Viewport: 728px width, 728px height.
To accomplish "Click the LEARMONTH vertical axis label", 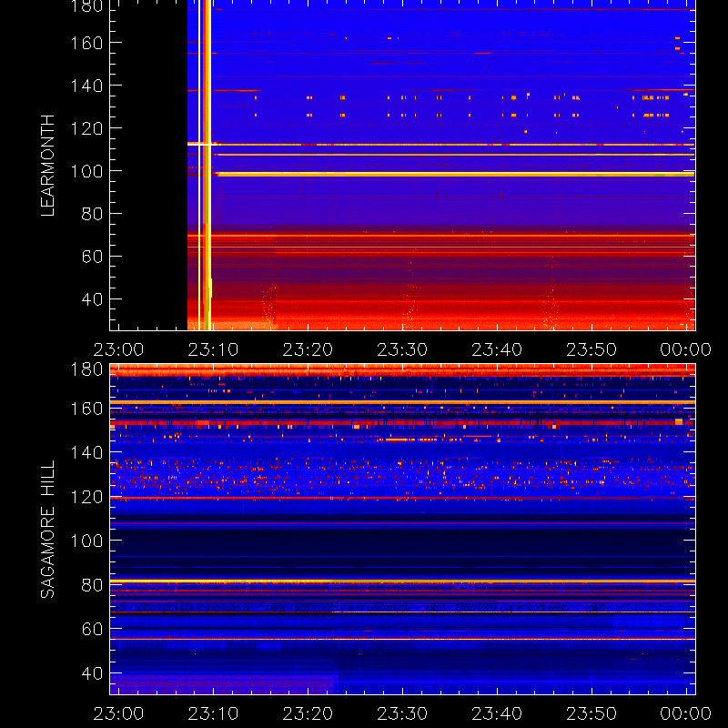I will coord(48,166).
